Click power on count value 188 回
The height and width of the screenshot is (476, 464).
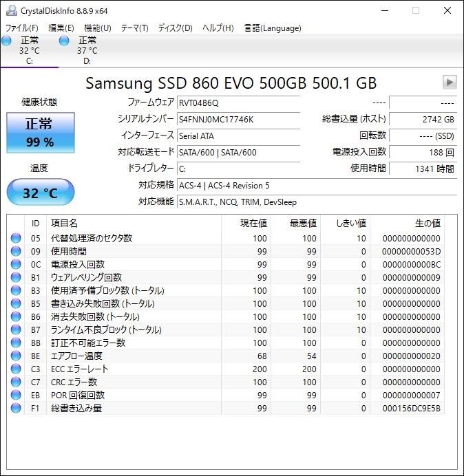point(423,152)
